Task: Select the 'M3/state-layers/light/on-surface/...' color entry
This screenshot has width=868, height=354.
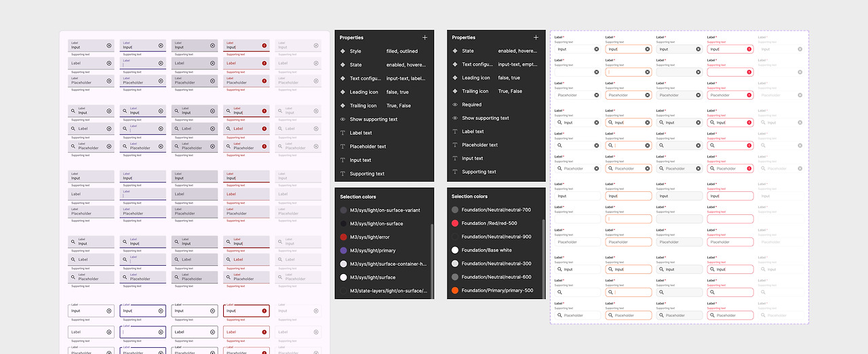Action: click(x=382, y=291)
